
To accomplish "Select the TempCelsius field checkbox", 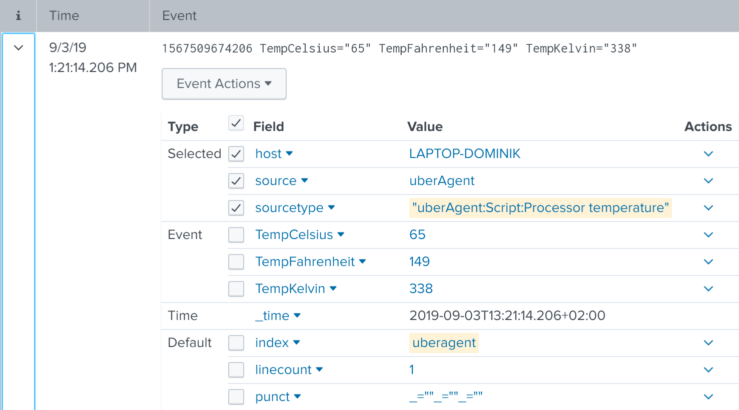I will click(236, 235).
